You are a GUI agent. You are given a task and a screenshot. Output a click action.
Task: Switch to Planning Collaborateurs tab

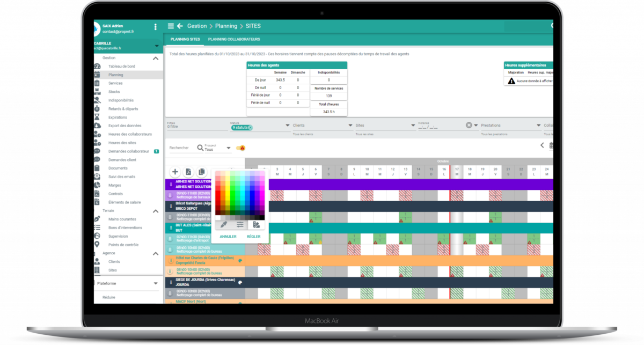tap(233, 39)
